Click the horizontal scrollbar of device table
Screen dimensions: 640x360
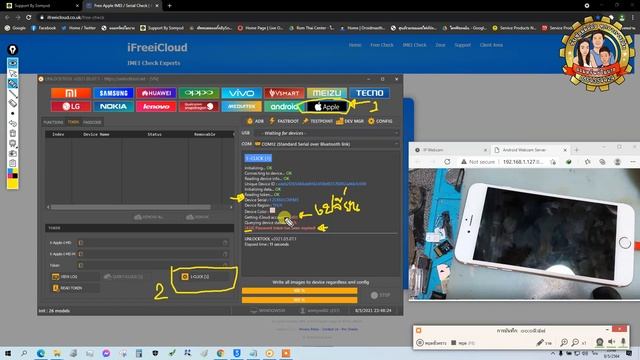coord(131,207)
